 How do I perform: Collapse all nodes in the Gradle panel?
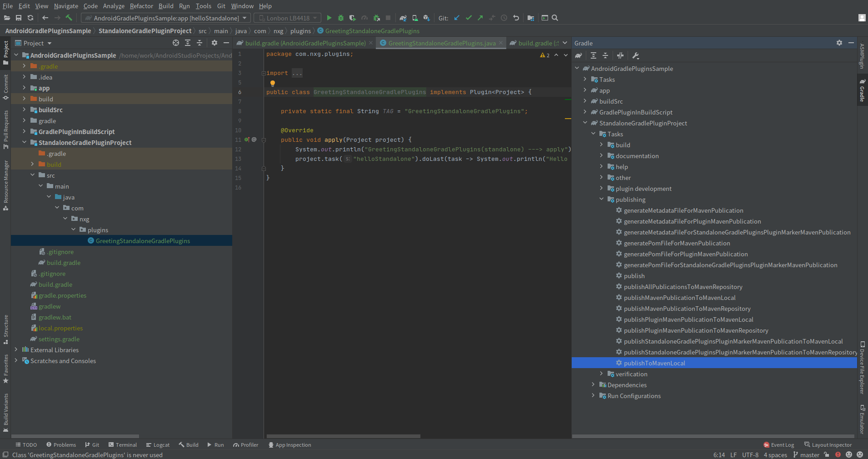coord(605,55)
